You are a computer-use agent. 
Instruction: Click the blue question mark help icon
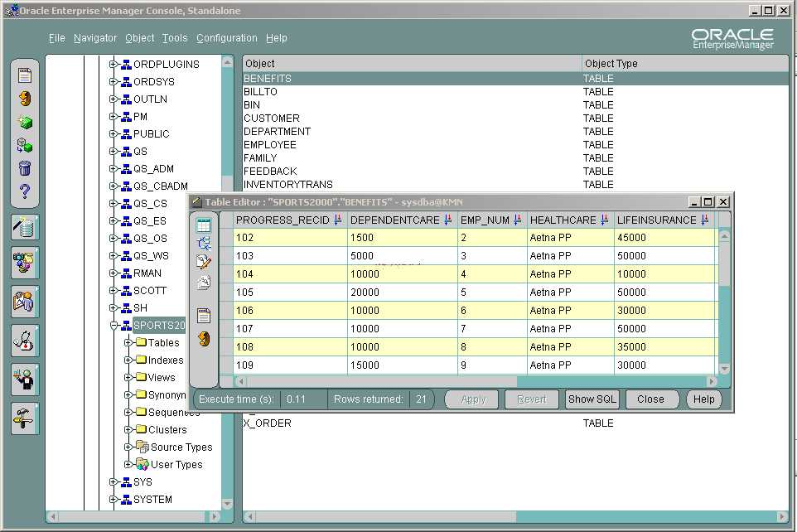(24, 191)
